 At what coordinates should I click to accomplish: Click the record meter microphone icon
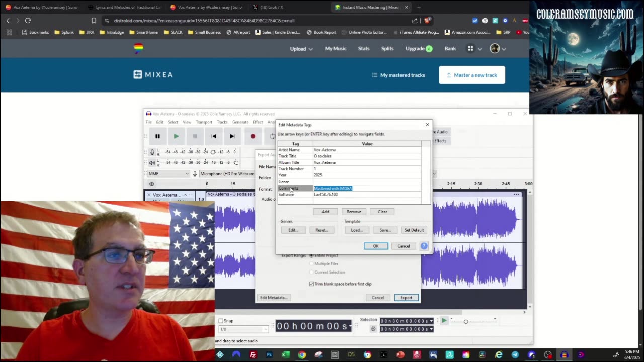point(152,152)
